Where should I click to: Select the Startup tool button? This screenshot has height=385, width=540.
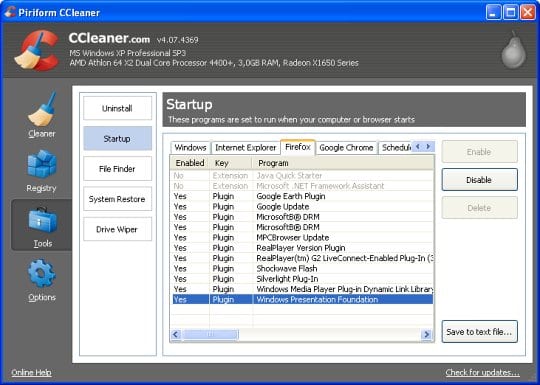point(117,138)
